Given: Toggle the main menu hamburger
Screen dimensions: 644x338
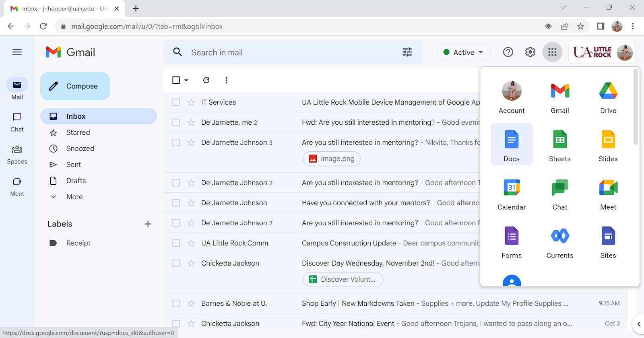Looking at the screenshot, I should (17, 52).
